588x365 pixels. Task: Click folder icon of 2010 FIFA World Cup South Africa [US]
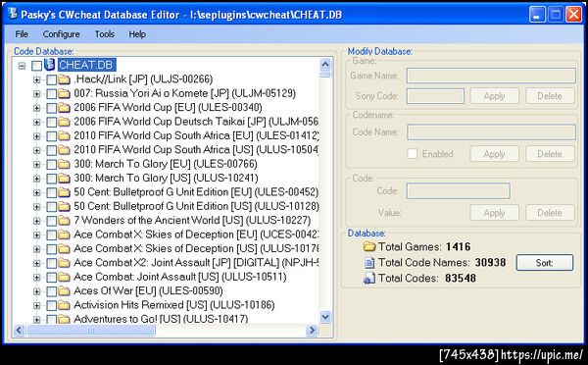pyautogui.click(x=64, y=150)
